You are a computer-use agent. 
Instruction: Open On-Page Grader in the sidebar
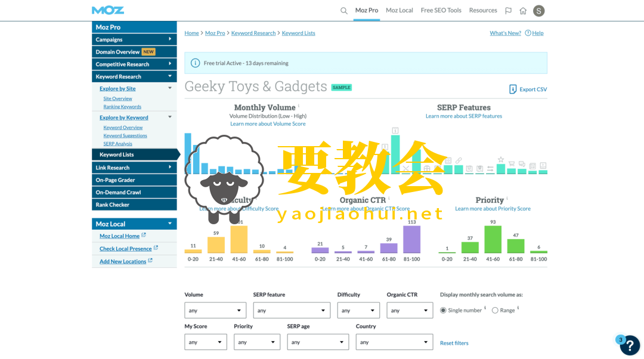[134, 180]
